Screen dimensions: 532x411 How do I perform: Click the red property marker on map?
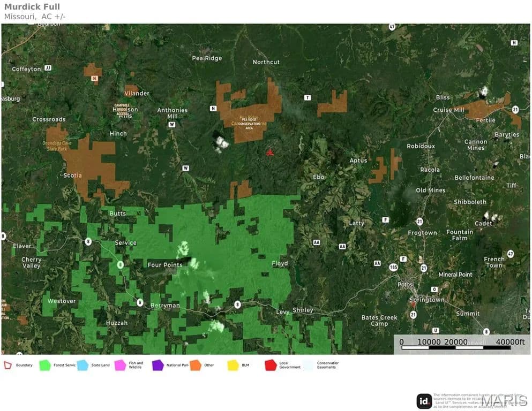[271, 153]
